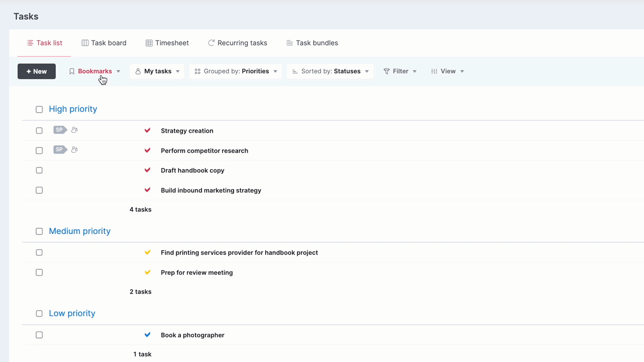This screenshot has width=644, height=362.
Task: Open the My tasks dropdown arrow
Action: click(x=178, y=72)
